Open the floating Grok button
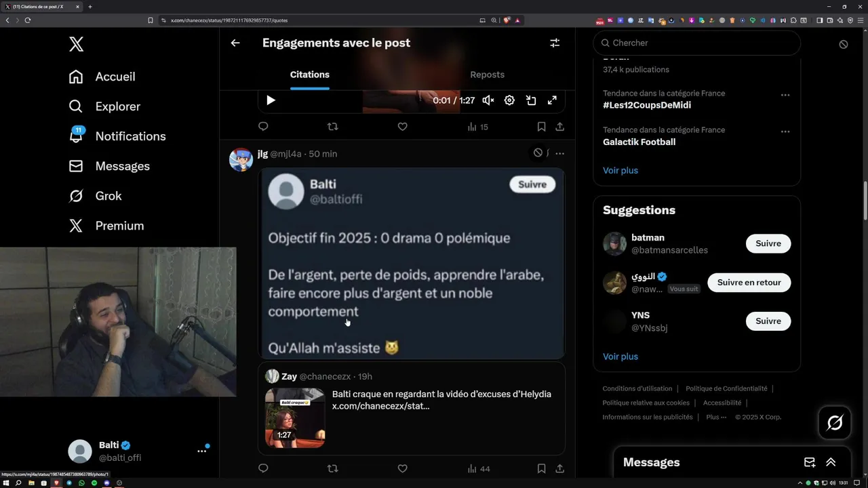This screenshot has height=488, width=868. click(x=835, y=423)
